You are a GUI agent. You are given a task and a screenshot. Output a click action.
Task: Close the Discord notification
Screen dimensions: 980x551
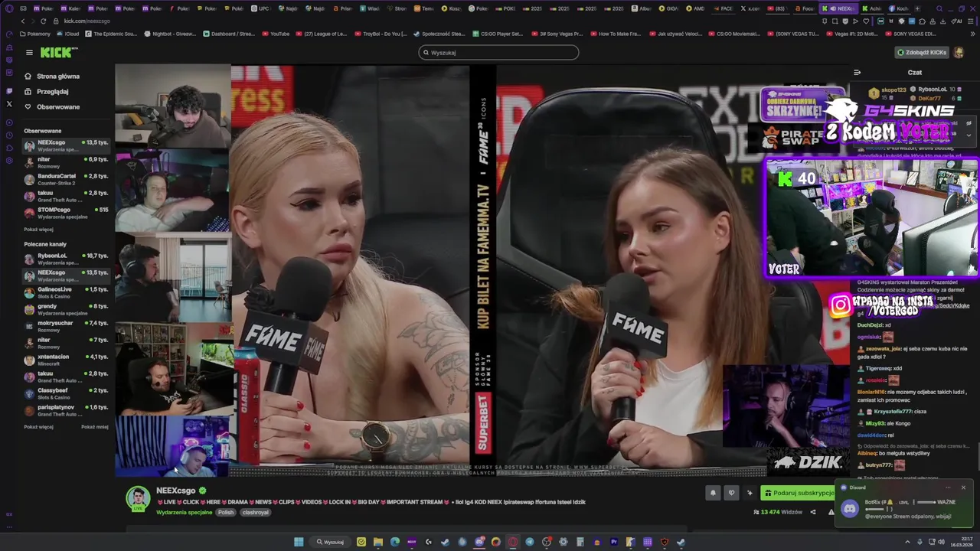[963, 487]
